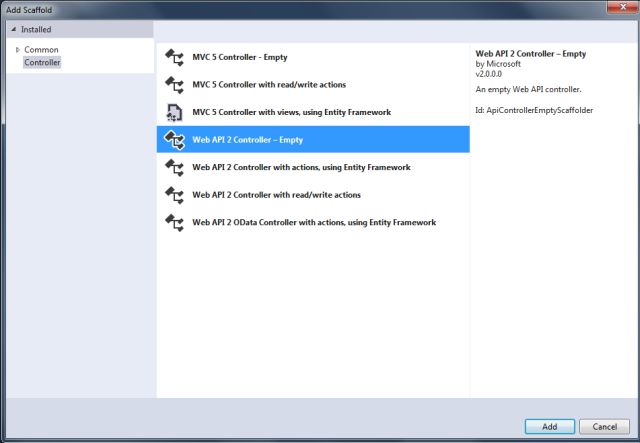Pick Web API 2 Controller with actions, using Entity Framework

pyautogui.click(x=313, y=167)
